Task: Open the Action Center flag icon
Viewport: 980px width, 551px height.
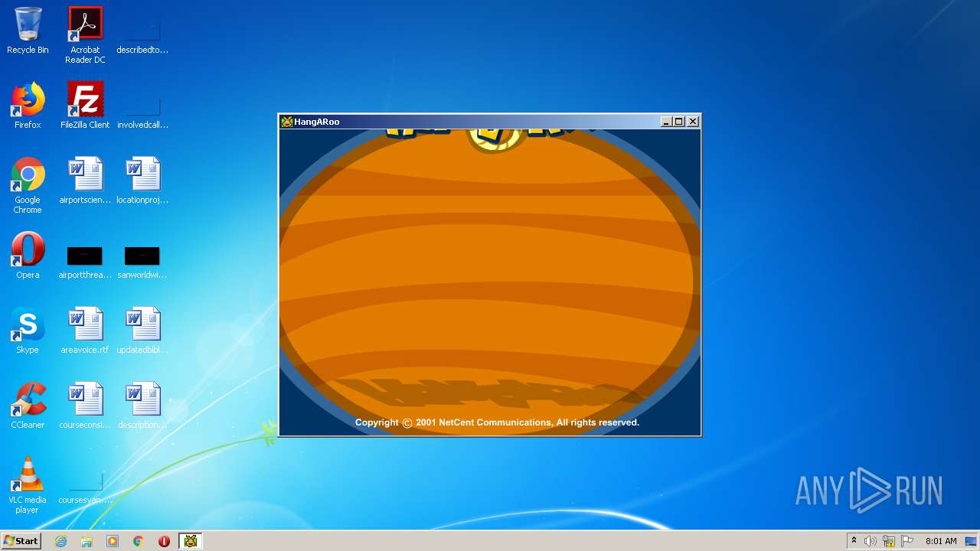Action: 907,541
